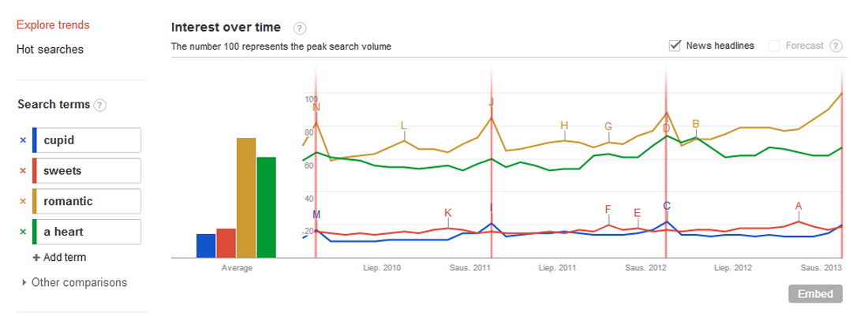This screenshot has height=316, width=868.
Task: Open help icon next to Forecast
Action: click(x=836, y=46)
